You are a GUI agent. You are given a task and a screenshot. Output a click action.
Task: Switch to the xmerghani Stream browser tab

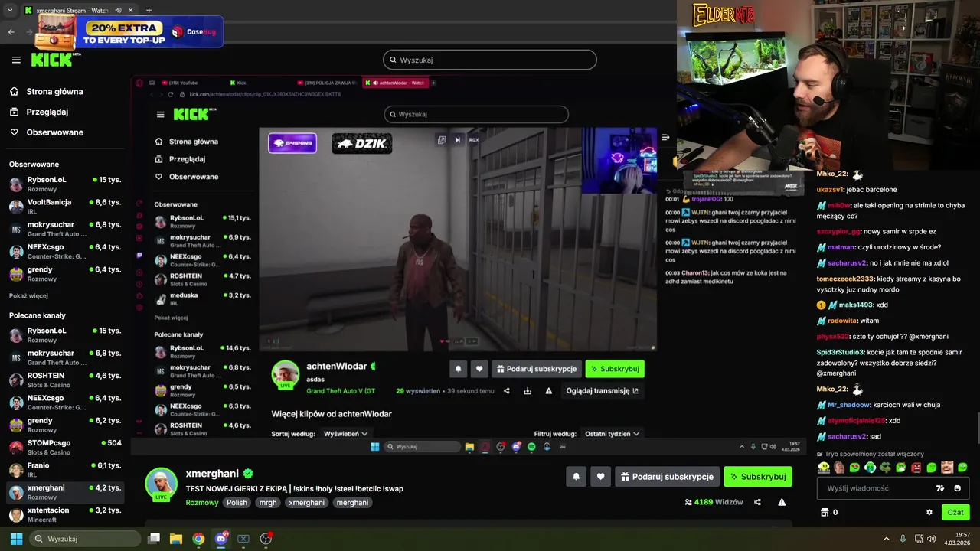pos(73,11)
